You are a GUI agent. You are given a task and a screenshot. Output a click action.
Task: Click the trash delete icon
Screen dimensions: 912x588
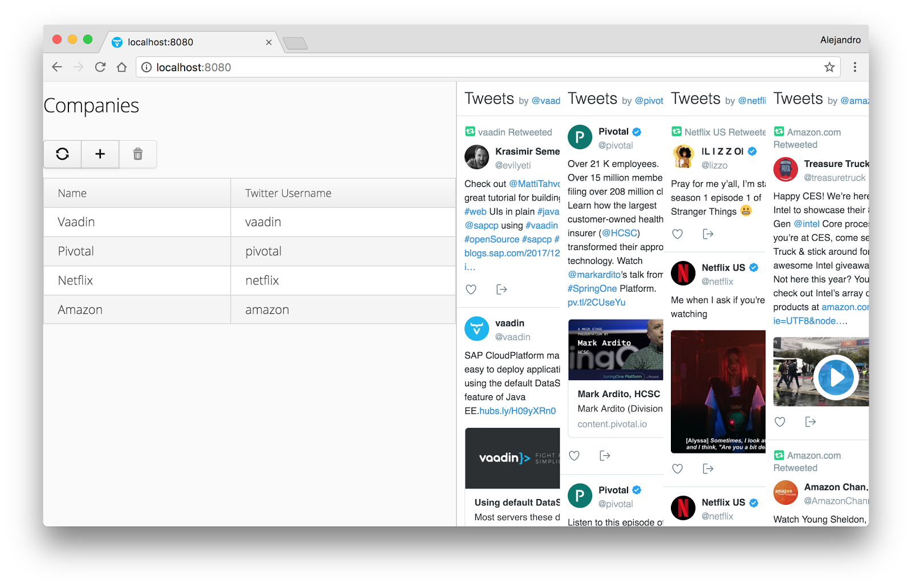click(138, 154)
